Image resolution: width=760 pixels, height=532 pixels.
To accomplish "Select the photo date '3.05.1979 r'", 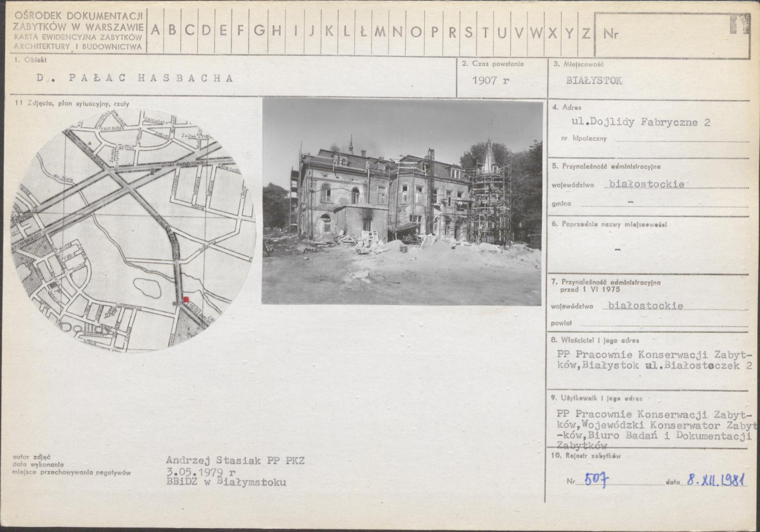I will [x=201, y=472].
